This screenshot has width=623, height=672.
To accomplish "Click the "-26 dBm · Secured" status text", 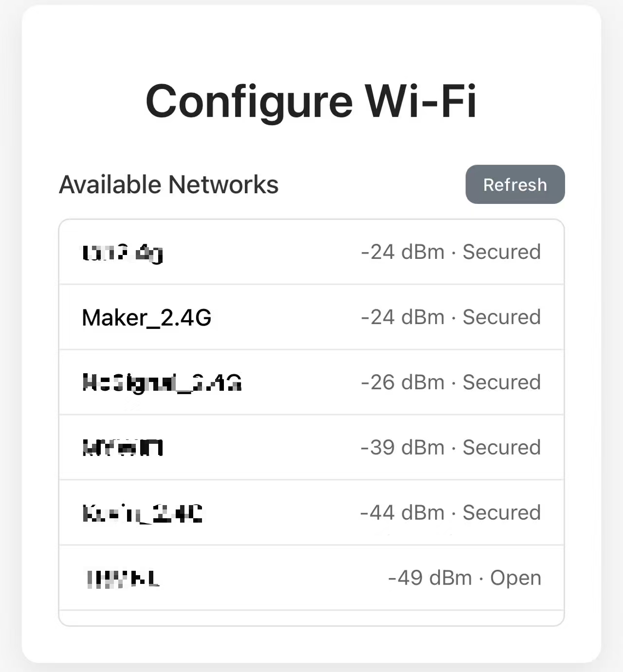I will tap(451, 382).
